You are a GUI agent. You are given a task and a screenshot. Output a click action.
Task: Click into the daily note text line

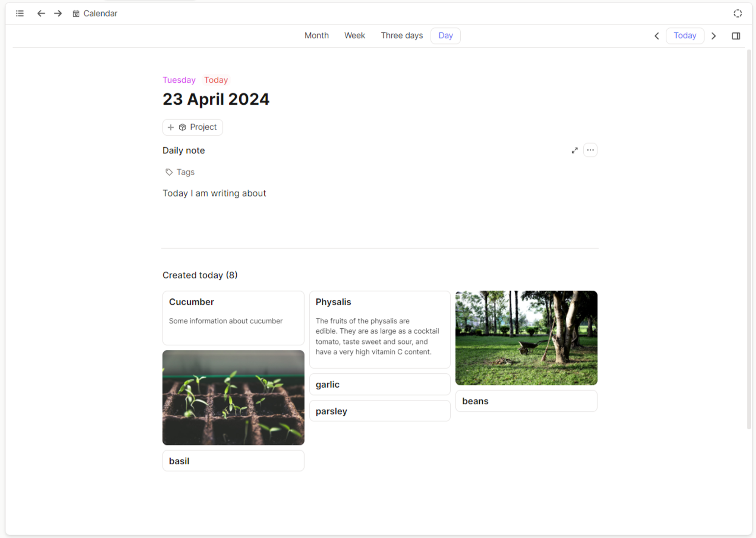[x=214, y=193]
